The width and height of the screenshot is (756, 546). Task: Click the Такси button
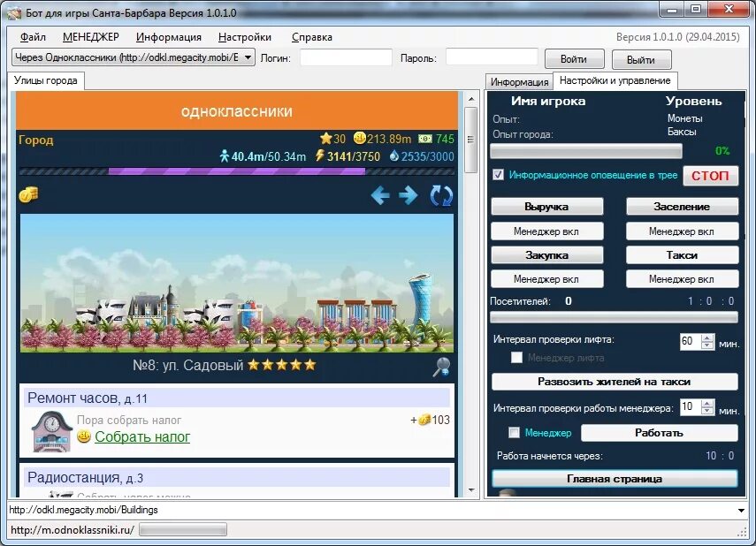(682, 255)
